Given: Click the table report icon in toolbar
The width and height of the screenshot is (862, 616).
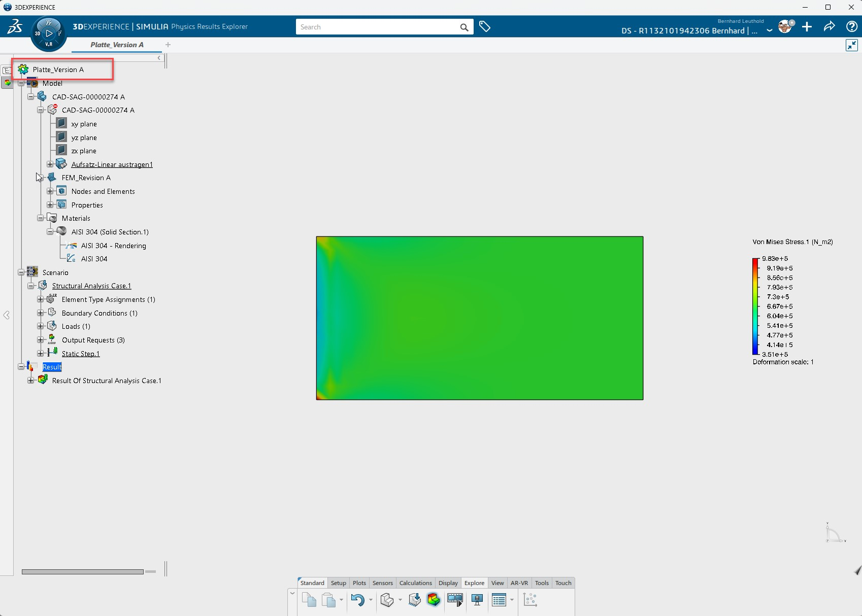Looking at the screenshot, I should point(499,600).
